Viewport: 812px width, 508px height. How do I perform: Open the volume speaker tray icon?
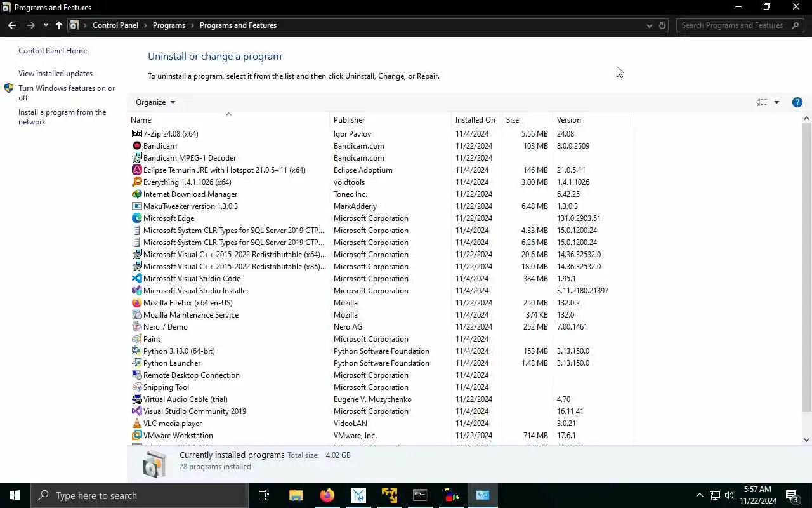(730, 495)
